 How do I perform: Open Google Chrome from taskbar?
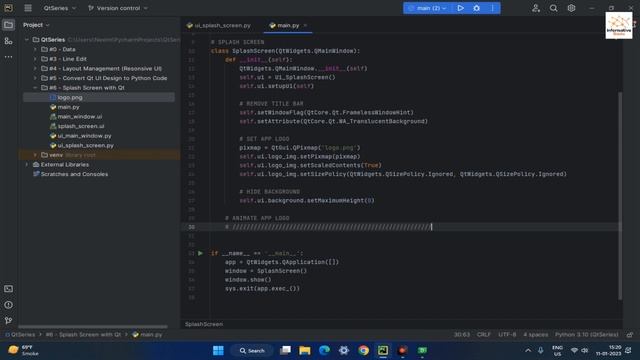(363, 351)
